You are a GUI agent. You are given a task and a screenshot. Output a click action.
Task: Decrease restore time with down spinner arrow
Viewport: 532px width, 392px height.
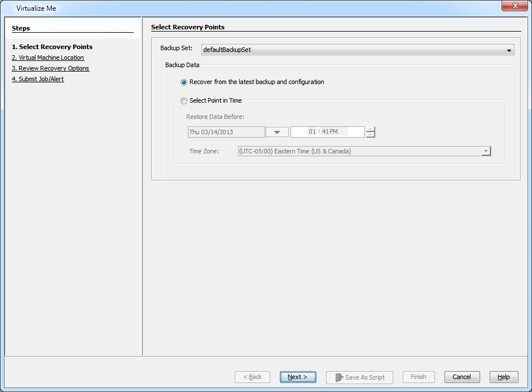pyautogui.click(x=370, y=135)
